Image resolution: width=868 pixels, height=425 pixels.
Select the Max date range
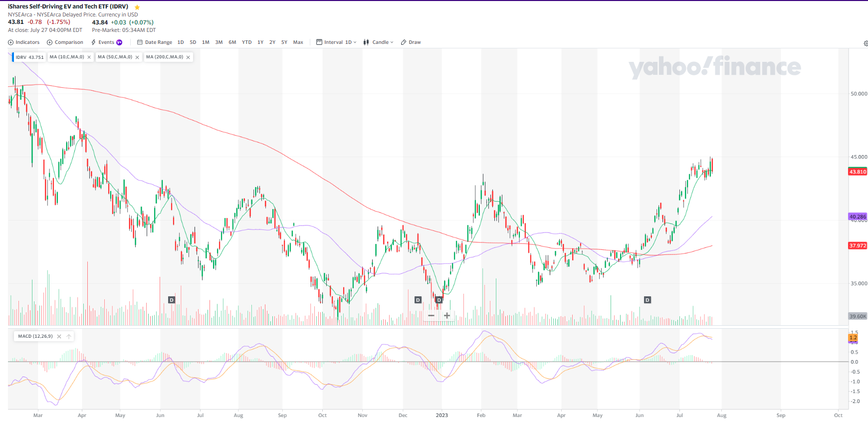coord(298,42)
